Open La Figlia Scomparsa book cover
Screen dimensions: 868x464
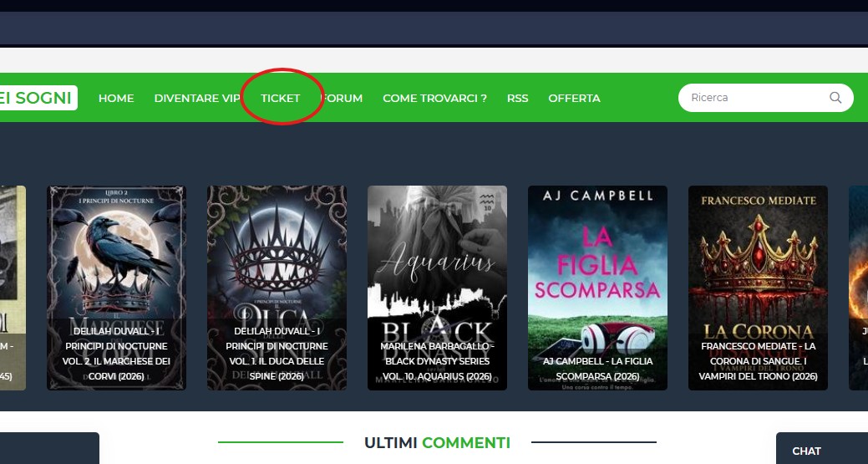(x=597, y=288)
